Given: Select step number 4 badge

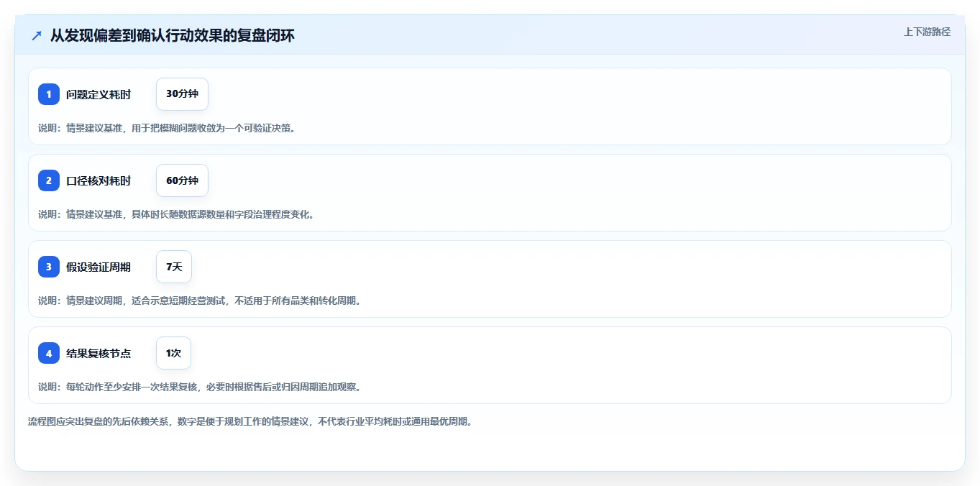Looking at the screenshot, I should point(49,353).
